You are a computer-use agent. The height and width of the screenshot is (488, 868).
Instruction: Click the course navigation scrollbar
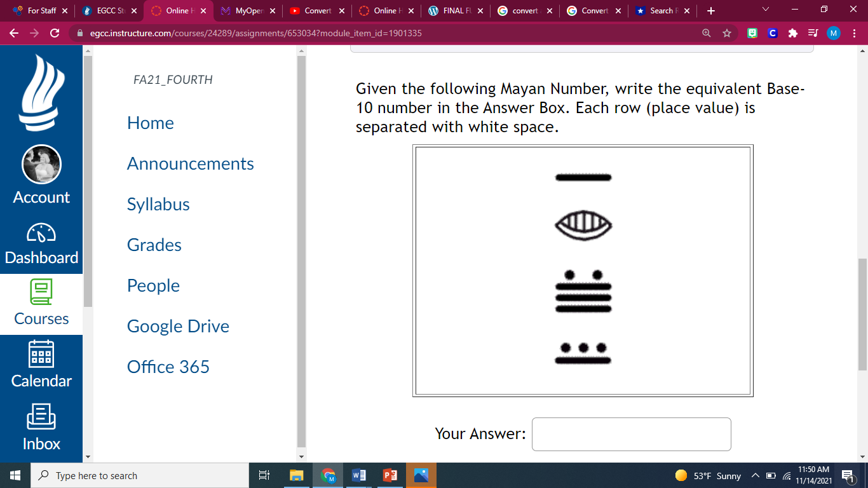tap(302, 251)
